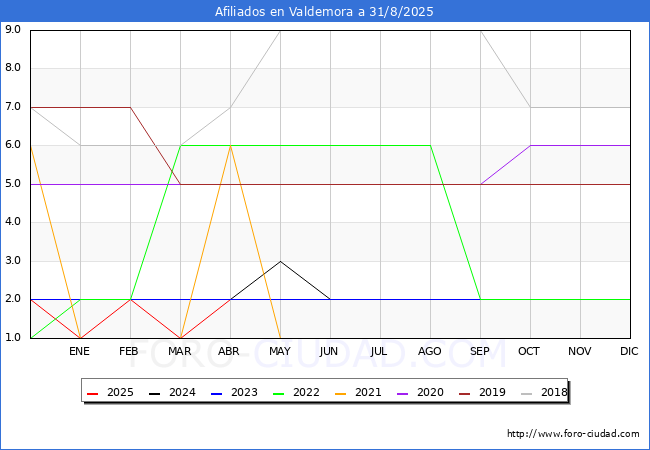Click the 2018 legend entry
This screenshot has width=650, height=450.
click(x=544, y=392)
